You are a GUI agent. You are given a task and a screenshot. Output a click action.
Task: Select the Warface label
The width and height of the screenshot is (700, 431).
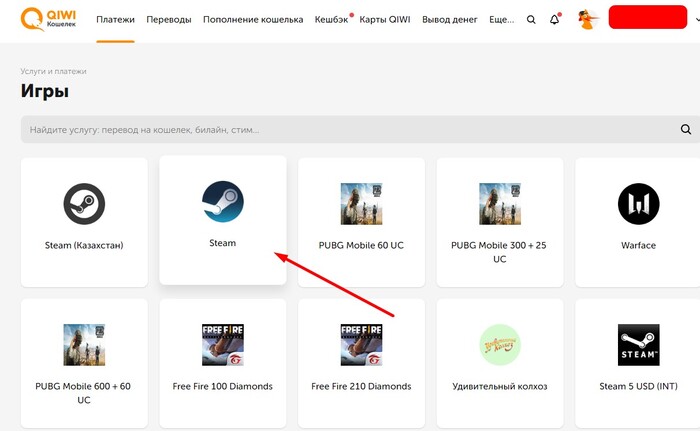638,245
